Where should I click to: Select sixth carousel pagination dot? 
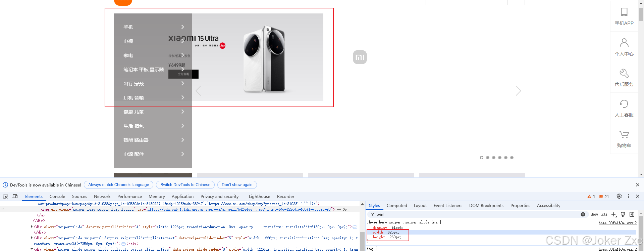(512, 158)
